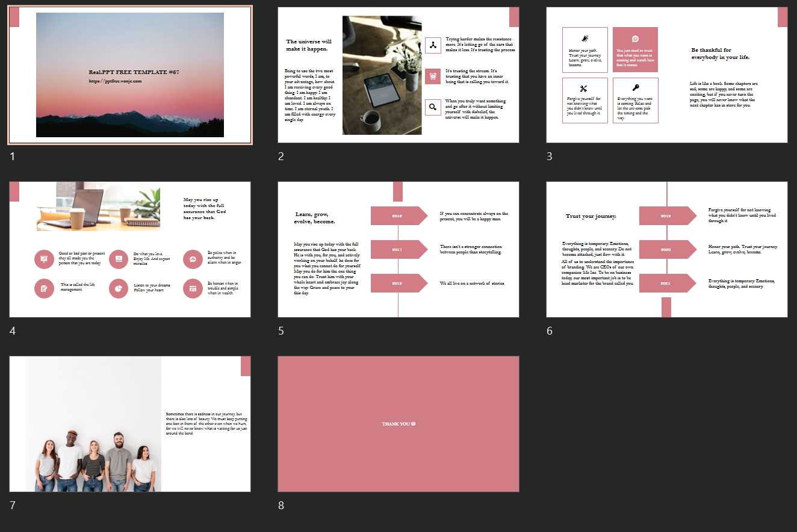
Task: Click slide number label 6
Action: [x=549, y=331]
